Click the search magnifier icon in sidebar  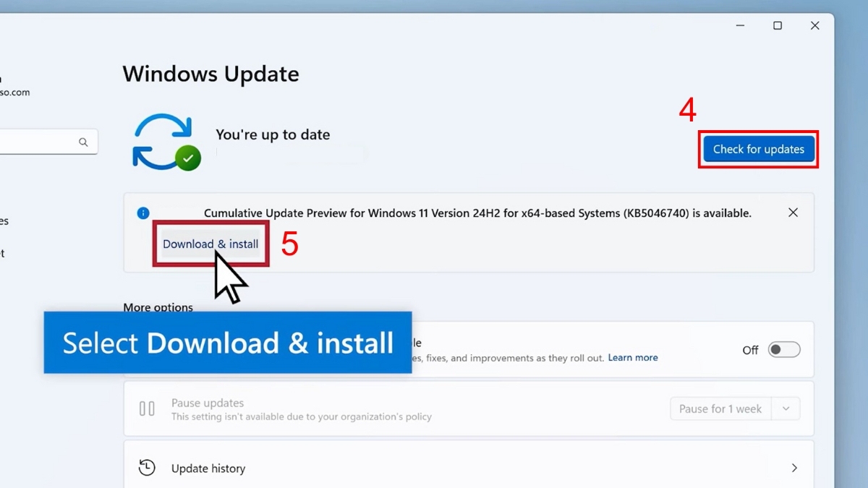(83, 142)
